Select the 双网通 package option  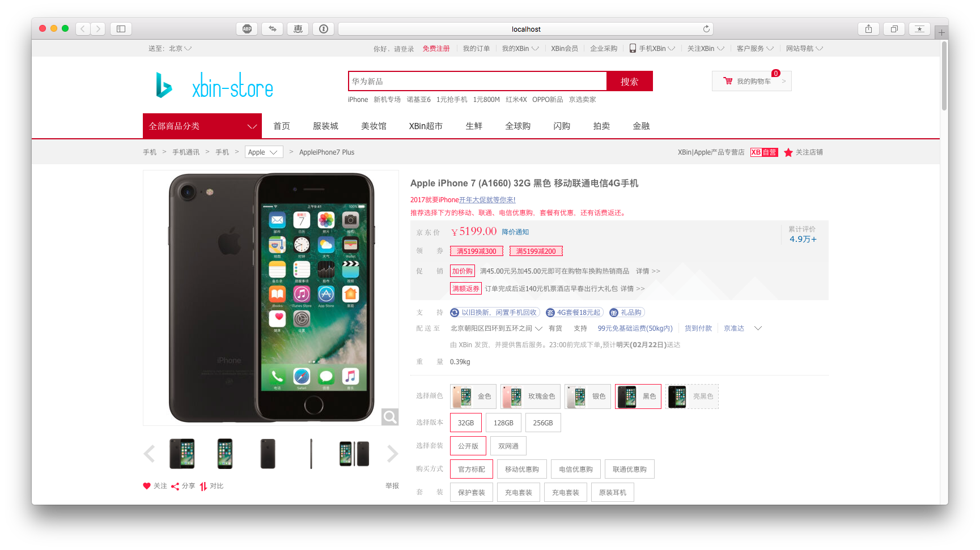pos(508,446)
